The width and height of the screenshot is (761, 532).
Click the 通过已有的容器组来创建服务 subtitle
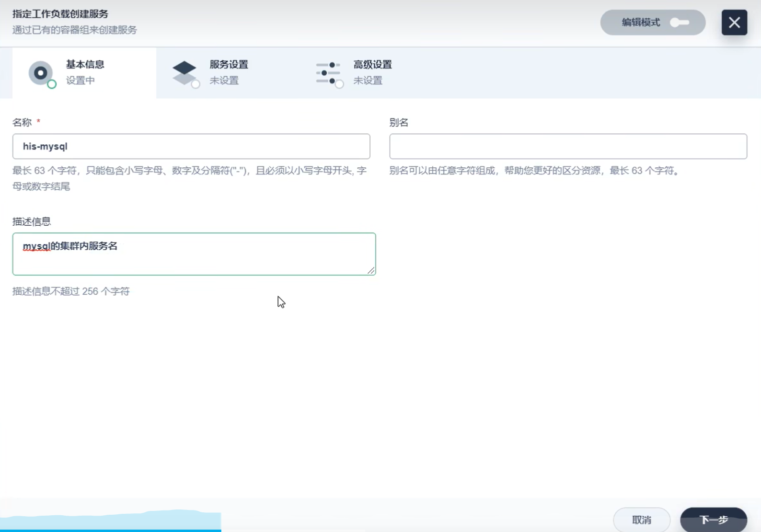[x=75, y=30]
